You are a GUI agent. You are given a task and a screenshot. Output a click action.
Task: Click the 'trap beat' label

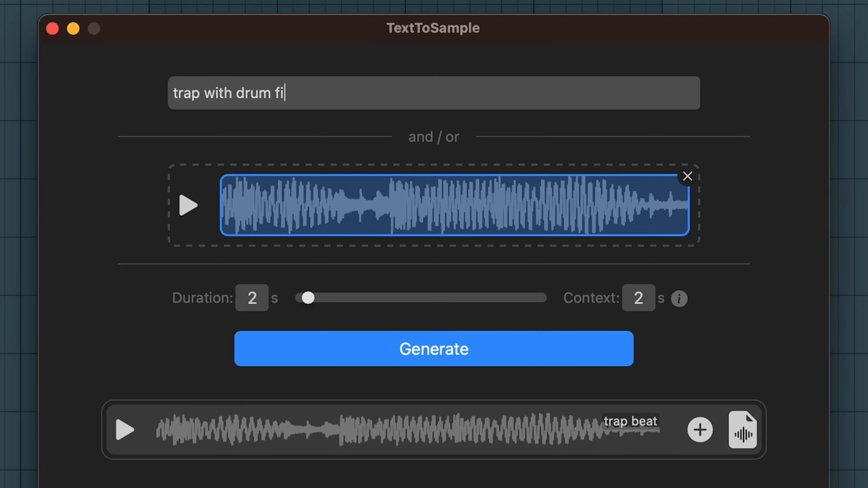coord(630,421)
